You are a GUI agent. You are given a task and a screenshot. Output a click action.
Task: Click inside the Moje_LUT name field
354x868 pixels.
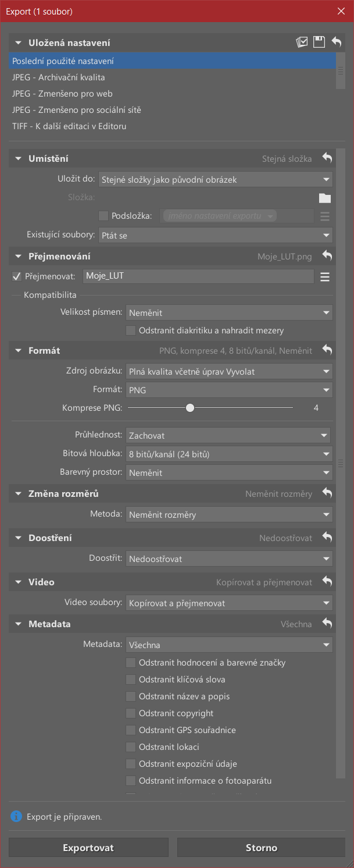(198, 276)
